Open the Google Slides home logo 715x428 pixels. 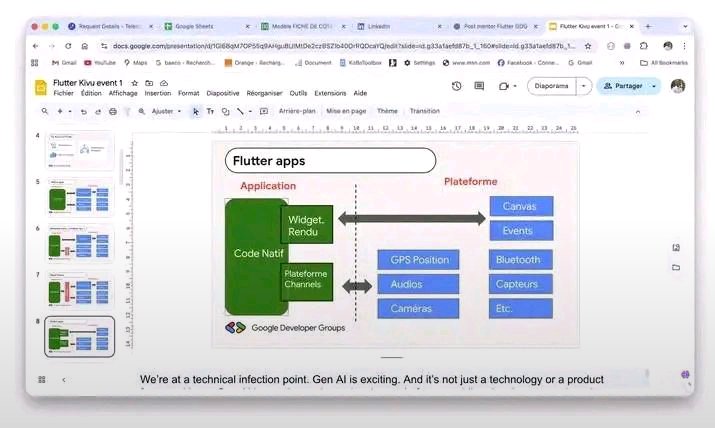[x=41, y=87]
